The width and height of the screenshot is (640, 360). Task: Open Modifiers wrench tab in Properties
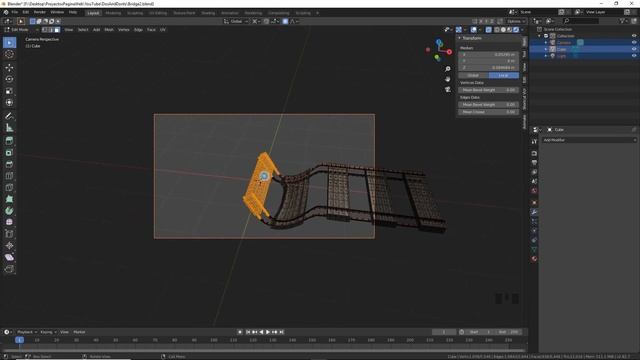(x=534, y=212)
